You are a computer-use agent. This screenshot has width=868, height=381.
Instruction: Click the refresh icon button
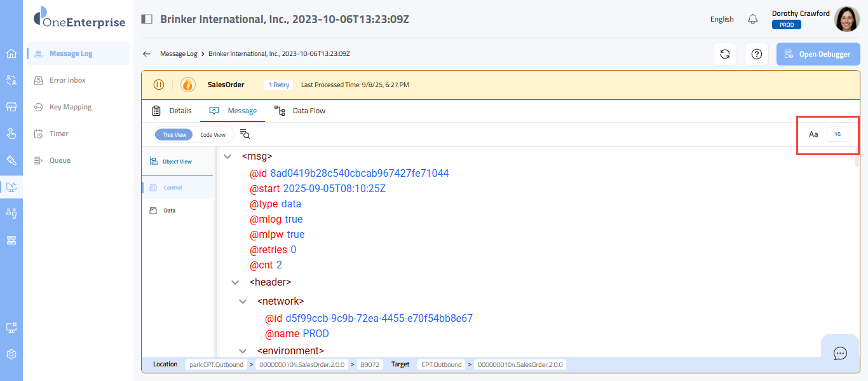[724, 54]
